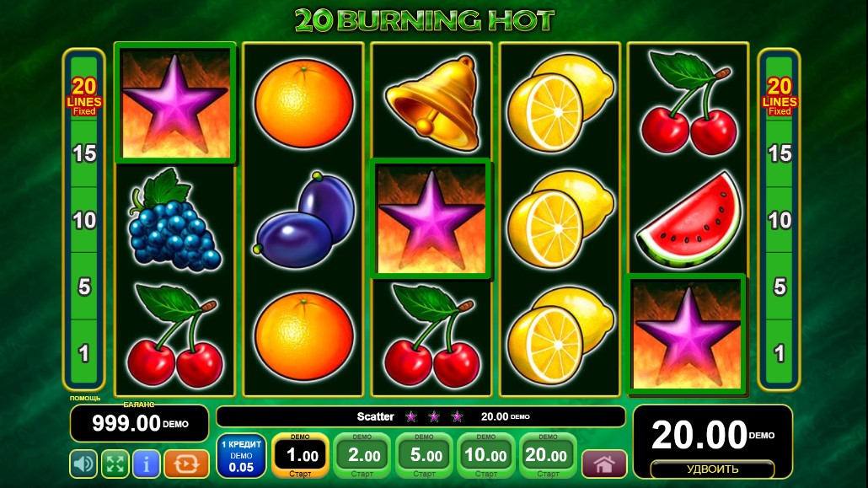The image size is (868, 488).
Task: Select line 10 on right indicator
Action: 780,221
